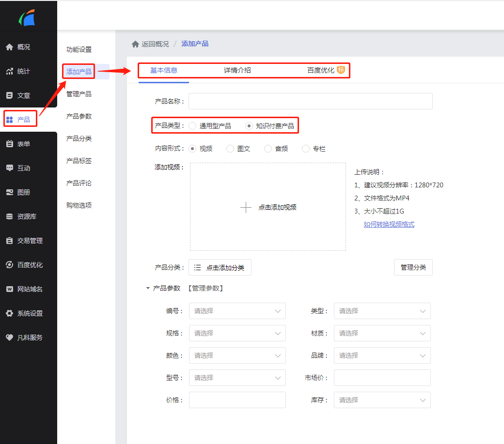Select the 通用型产品 radio button
Viewport: 504px width, 444px height.
click(193, 126)
